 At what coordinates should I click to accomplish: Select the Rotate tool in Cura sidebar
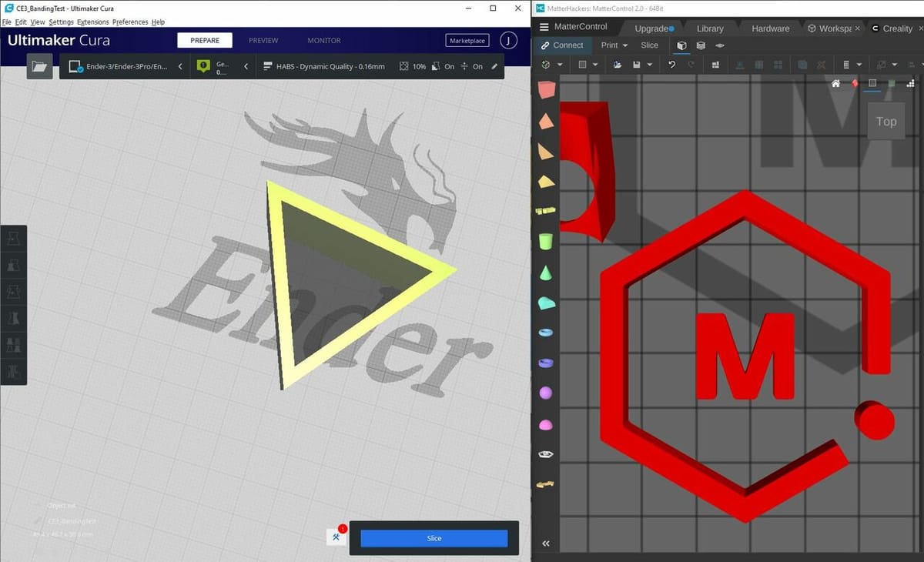click(x=13, y=293)
